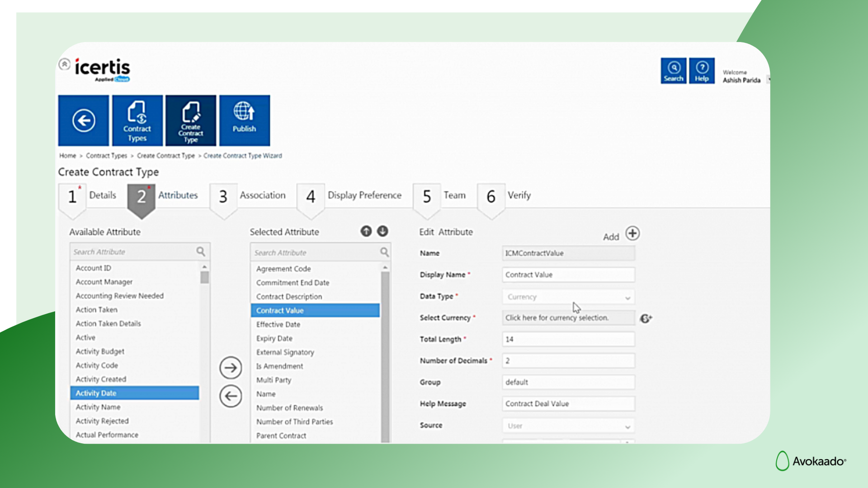Move selected attribute down arrow

382,231
